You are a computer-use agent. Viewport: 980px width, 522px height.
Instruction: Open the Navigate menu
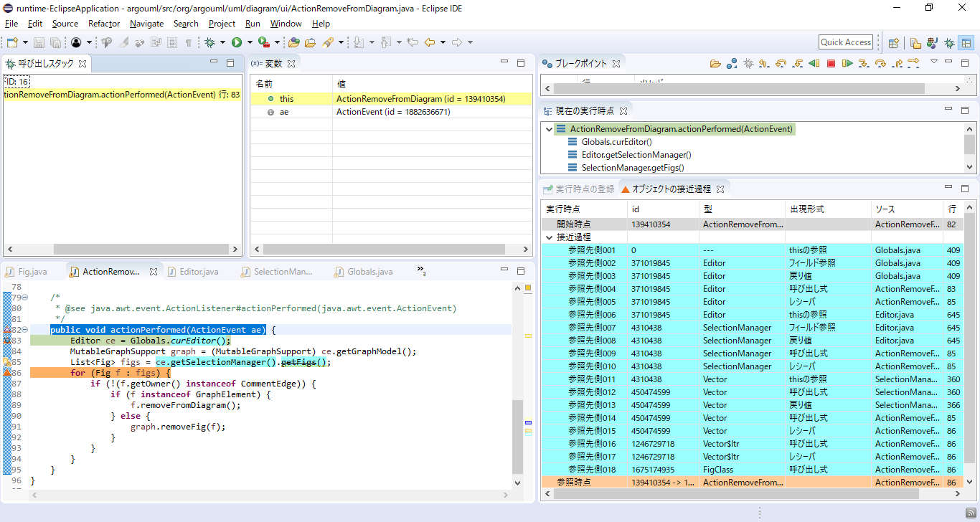tap(146, 24)
